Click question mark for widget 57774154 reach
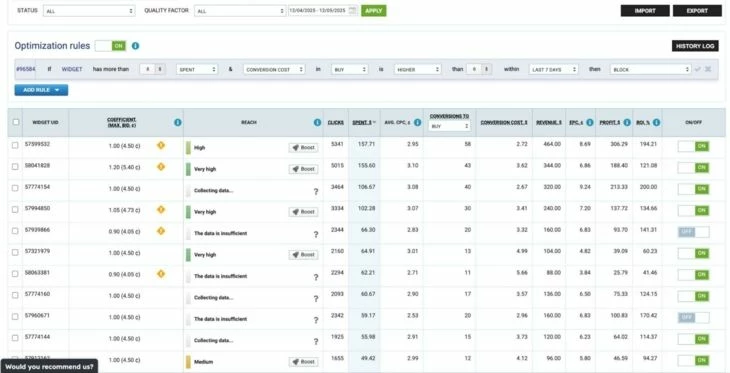Screen dimensions: 730x373 (x=316, y=191)
